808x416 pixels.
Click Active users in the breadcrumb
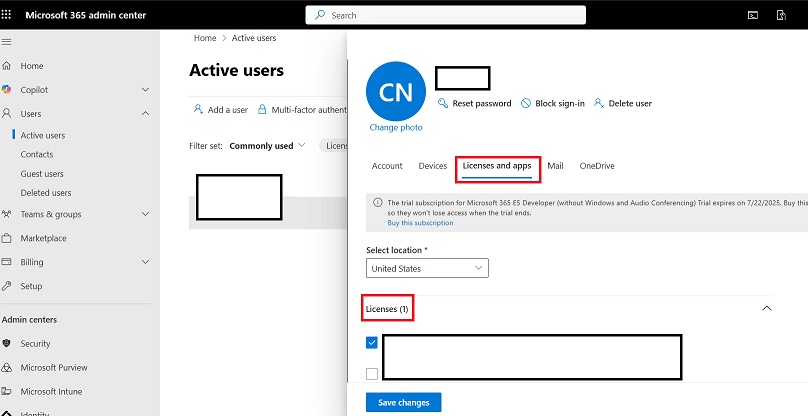254,38
